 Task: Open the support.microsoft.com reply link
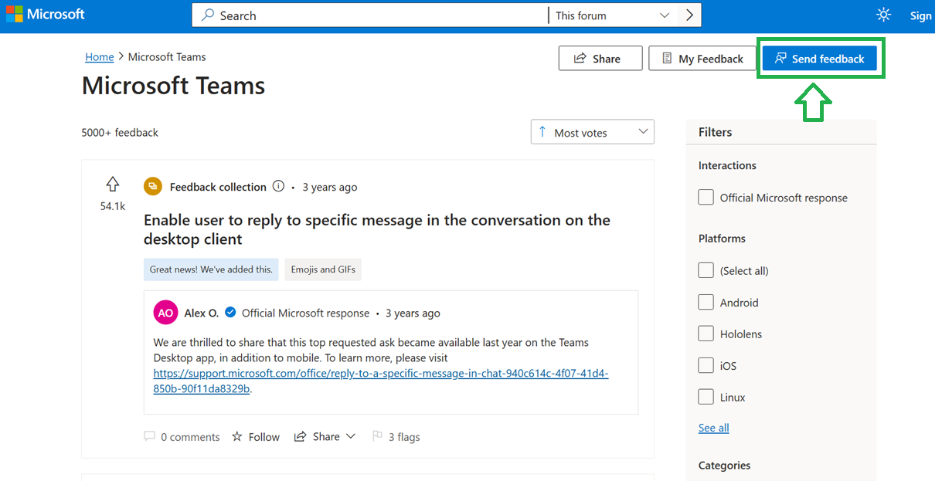[x=381, y=381]
